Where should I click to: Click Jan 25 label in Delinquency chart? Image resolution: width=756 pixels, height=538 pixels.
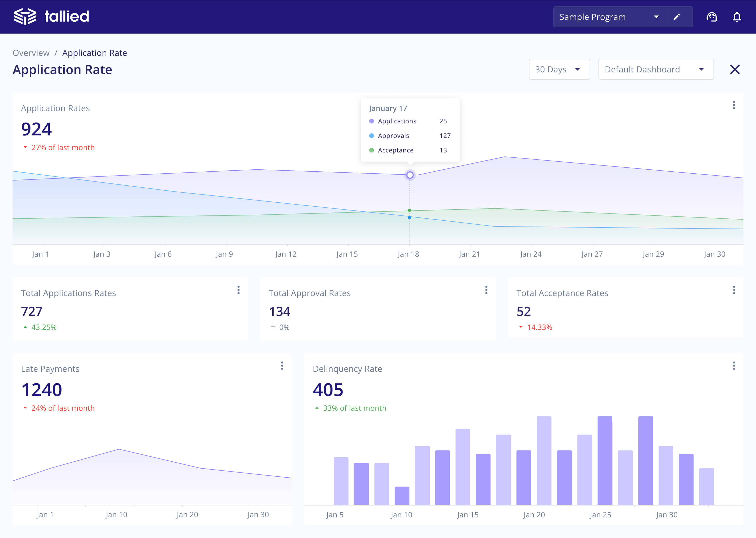[x=600, y=514]
